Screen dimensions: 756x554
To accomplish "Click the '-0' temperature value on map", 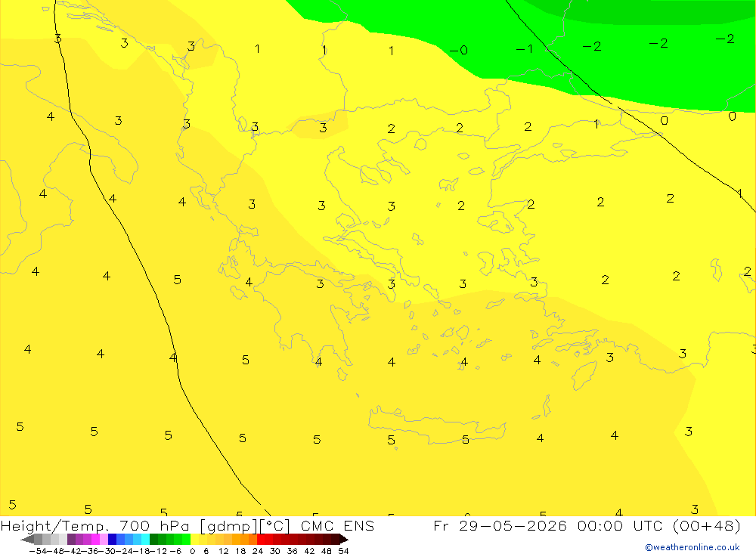I will click(459, 50).
